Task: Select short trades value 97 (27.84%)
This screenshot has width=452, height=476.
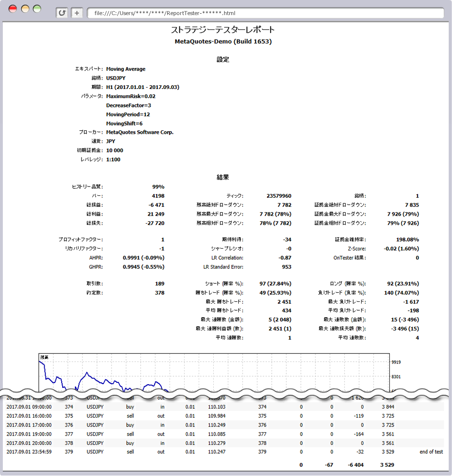Action: click(275, 283)
